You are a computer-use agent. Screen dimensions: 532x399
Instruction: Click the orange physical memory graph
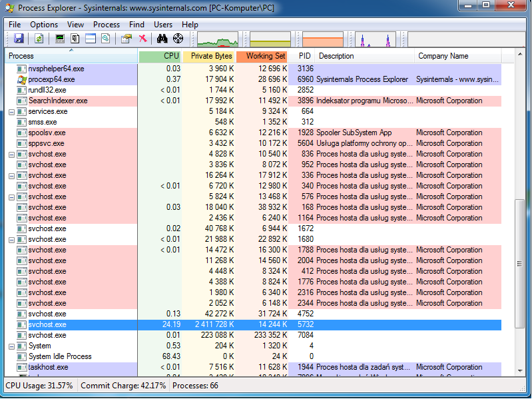point(323,39)
